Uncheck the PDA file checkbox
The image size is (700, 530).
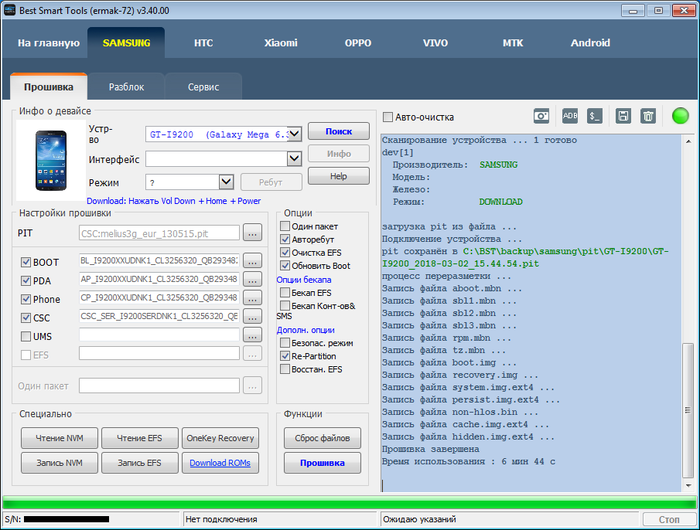(x=26, y=281)
